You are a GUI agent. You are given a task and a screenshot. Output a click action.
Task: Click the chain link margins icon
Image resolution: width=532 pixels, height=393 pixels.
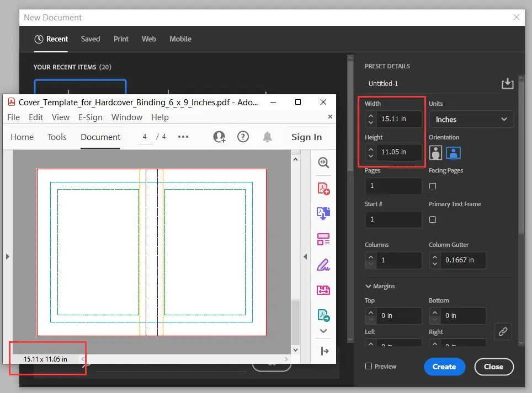click(x=503, y=331)
